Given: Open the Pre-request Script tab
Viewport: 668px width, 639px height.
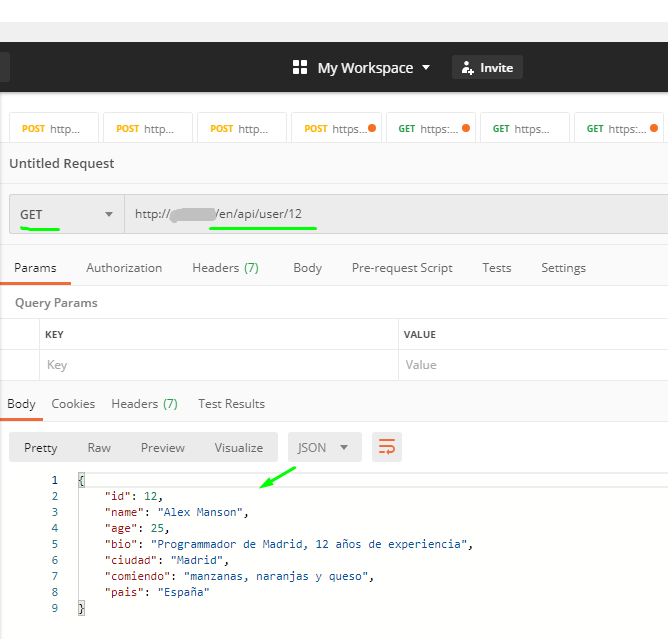Looking at the screenshot, I should tap(402, 268).
